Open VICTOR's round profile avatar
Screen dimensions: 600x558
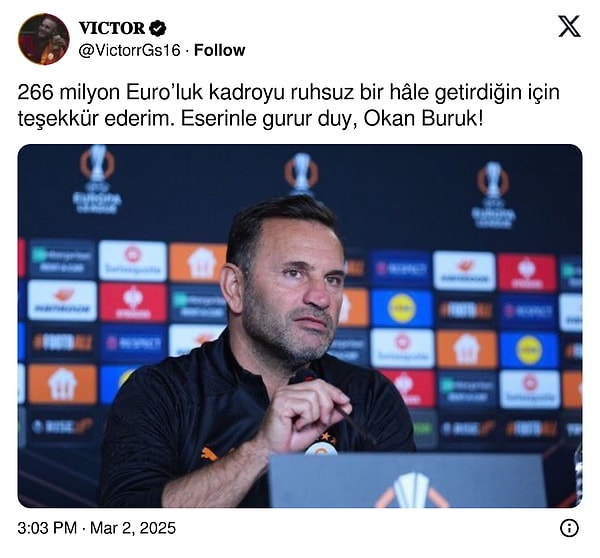(x=44, y=39)
